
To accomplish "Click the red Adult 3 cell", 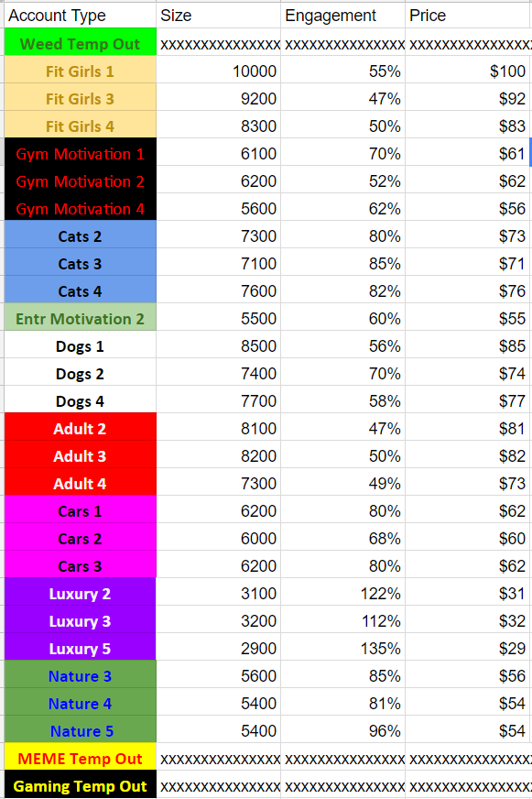I will click(x=81, y=455).
